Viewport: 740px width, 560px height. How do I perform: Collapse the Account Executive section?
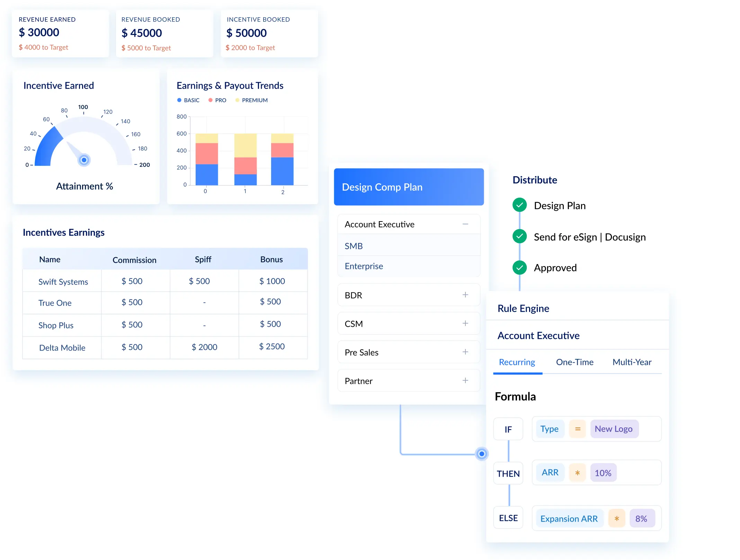point(465,224)
